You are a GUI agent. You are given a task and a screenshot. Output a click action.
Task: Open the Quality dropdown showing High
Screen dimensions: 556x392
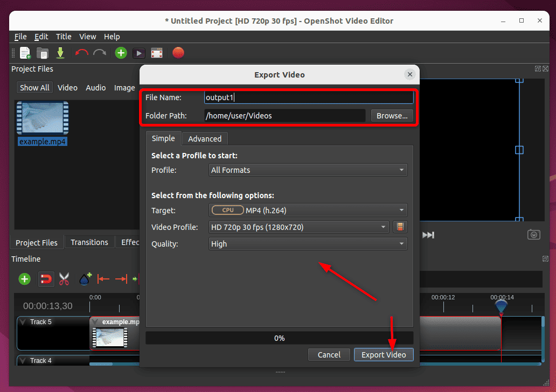click(x=308, y=244)
